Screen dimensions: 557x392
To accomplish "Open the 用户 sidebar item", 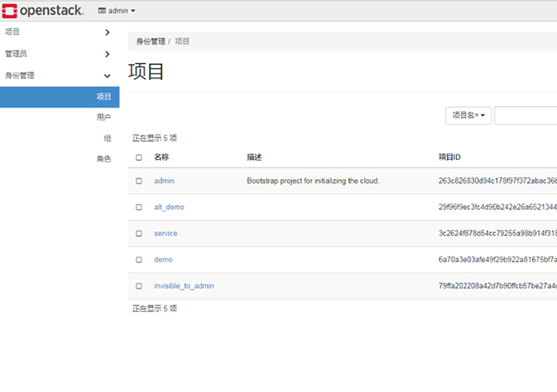I will (x=103, y=118).
